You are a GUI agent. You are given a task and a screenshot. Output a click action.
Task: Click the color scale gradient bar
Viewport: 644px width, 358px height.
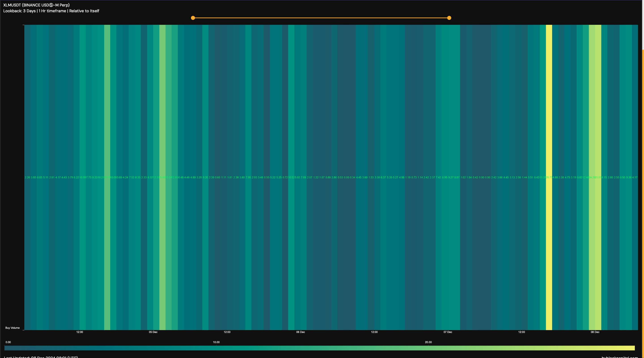pos(320,348)
